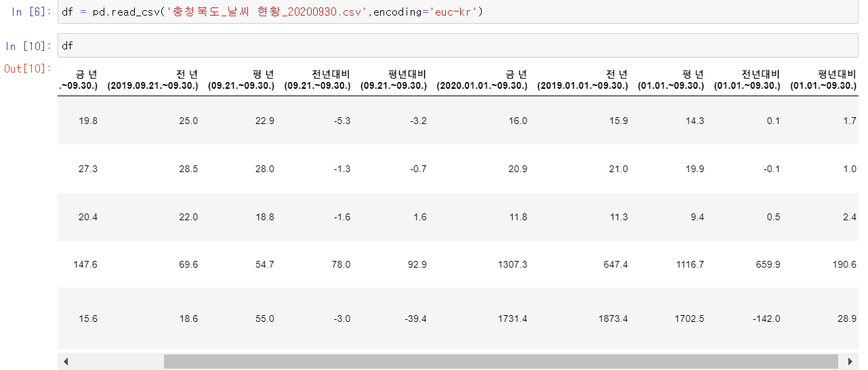Click the table cell with value 1873.4
The height and width of the screenshot is (370, 868).
coord(612,318)
